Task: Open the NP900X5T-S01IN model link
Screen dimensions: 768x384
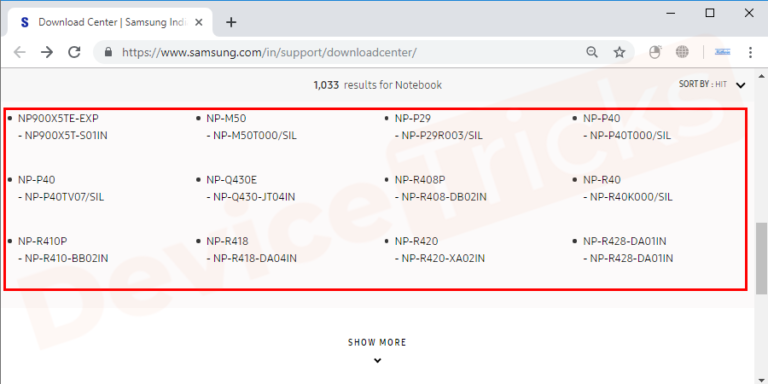Action: pyautogui.click(x=66, y=136)
